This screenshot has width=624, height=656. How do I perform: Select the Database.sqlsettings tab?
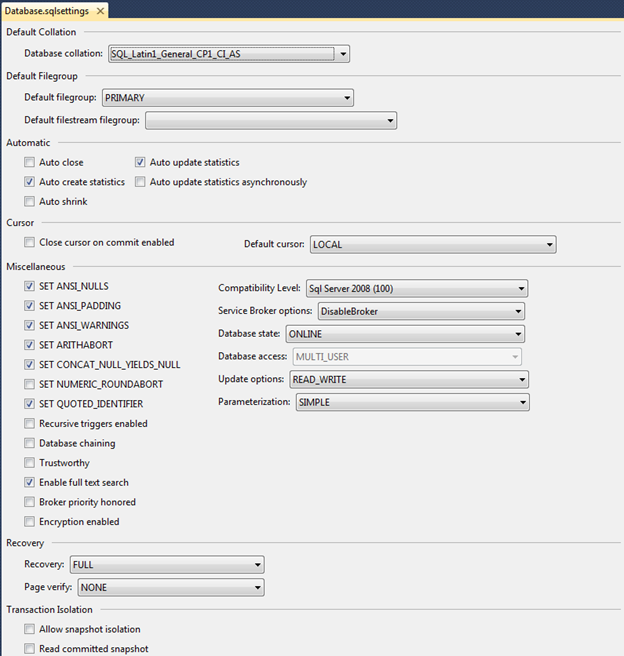45,10
